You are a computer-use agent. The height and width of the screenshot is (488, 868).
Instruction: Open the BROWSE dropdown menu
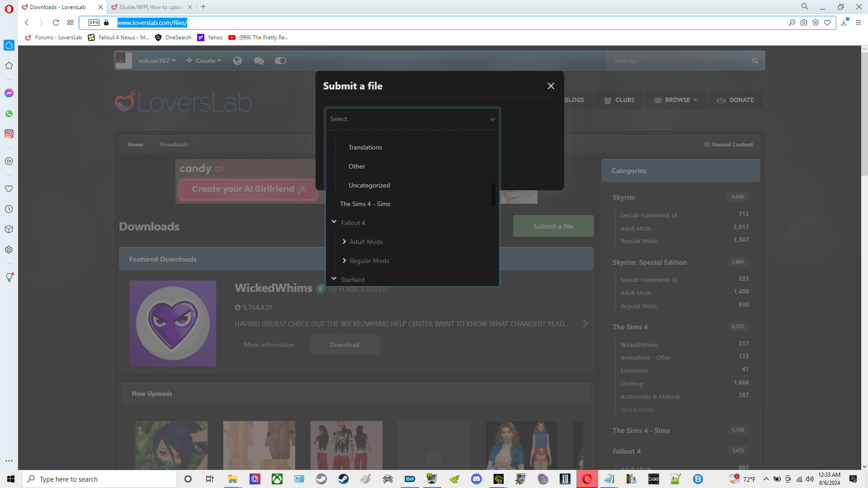676,100
